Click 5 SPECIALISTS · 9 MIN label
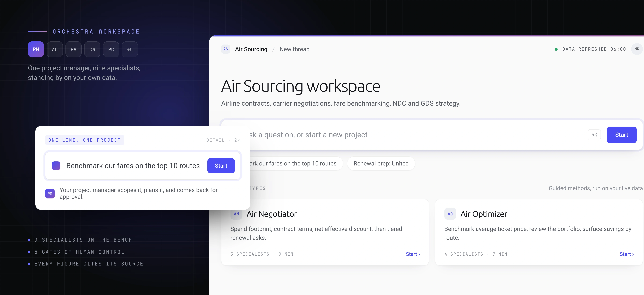Image resolution: width=644 pixels, height=295 pixels. point(262,254)
